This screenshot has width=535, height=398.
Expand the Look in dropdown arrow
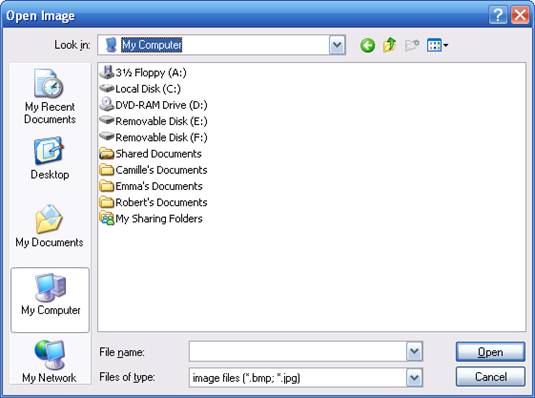[337, 45]
